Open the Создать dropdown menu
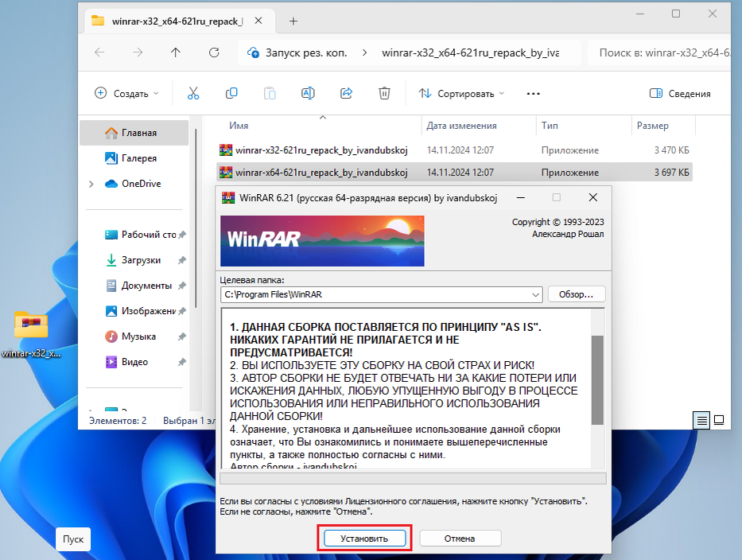The image size is (742, 560). 126,93
